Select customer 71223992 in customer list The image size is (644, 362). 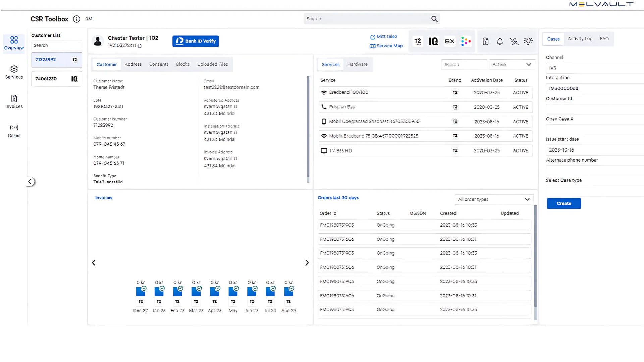click(57, 60)
